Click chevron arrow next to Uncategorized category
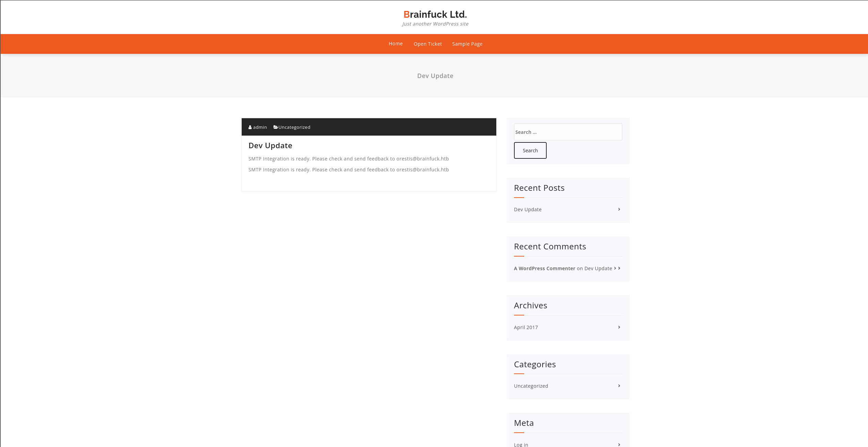Screen dimensions: 868x447 [619, 386]
